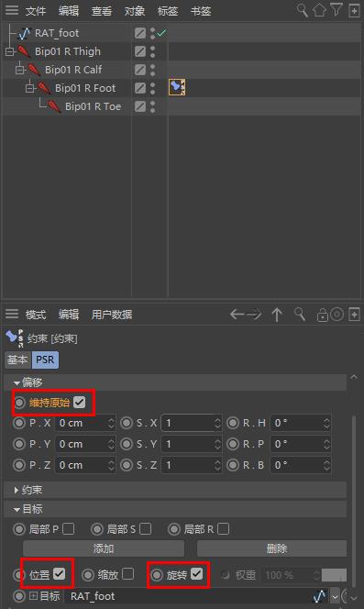Toggle visibility dots for Bip01 R Foot

coord(153,88)
